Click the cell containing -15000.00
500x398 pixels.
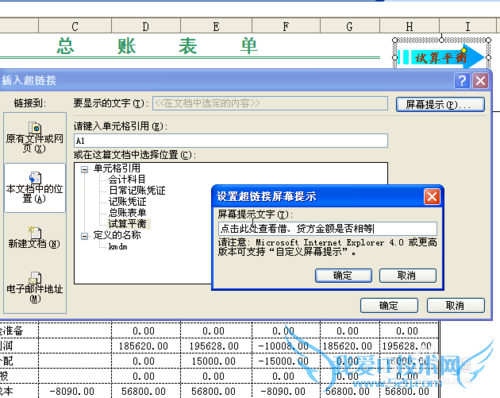pos(286,361)
